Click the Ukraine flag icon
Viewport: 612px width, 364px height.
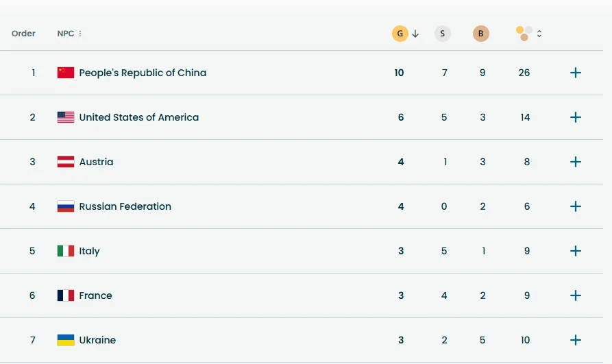(66, 340)
